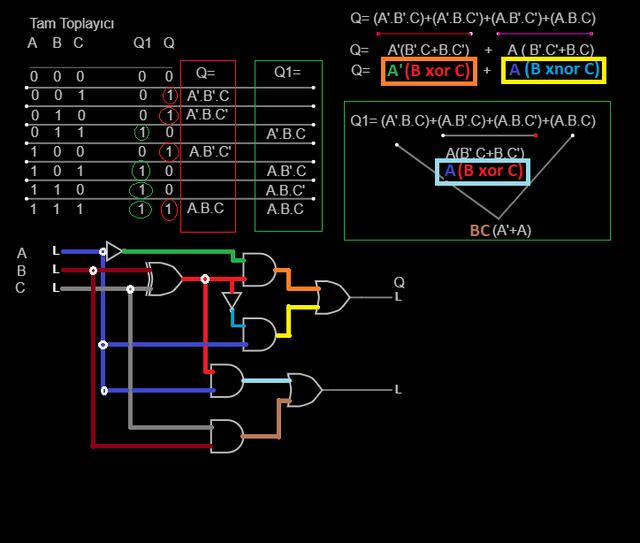This screenshot has width=640, height=543.
Task: Select the brown wire into the lower OR gate
Action: tap(279, 418)
